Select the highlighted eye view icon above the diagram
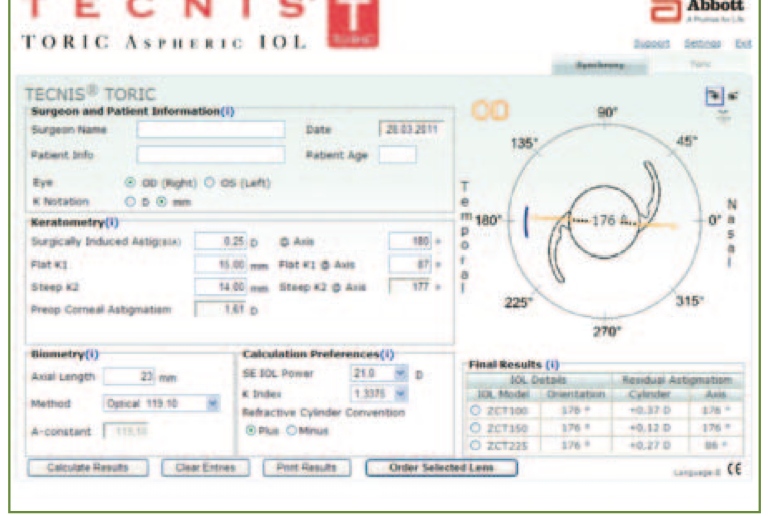The width and height of the screenshot is (768, 516). click(715, 95)
